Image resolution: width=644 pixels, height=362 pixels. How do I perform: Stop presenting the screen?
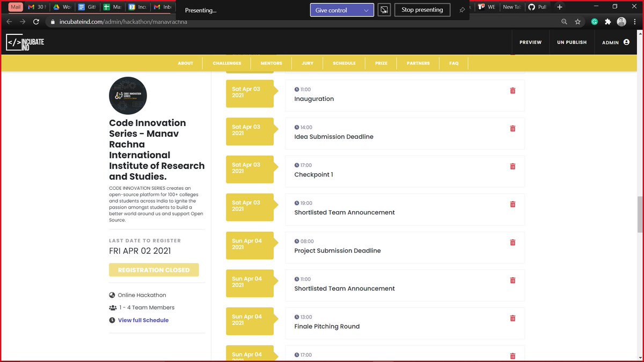tap(422, 10)
